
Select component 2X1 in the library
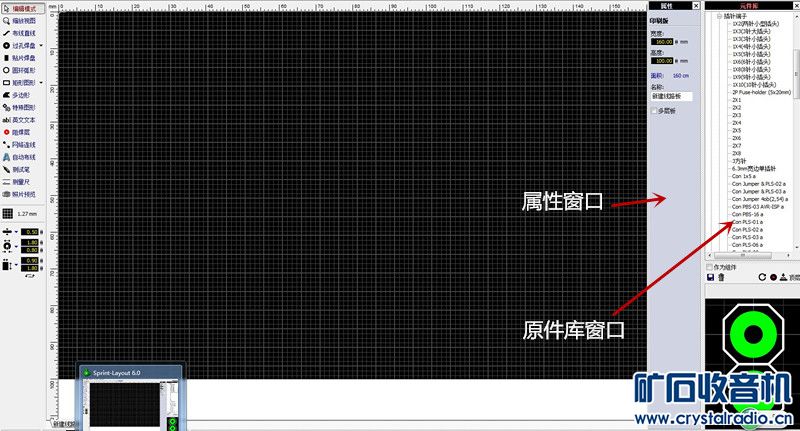tap(737, 100)
